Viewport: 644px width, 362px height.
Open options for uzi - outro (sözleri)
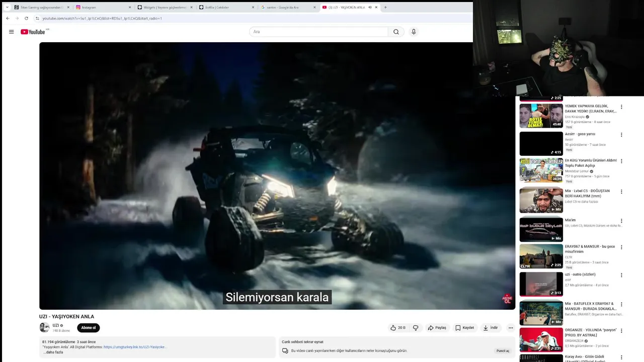pyautogui.click(x=621, y=275)
